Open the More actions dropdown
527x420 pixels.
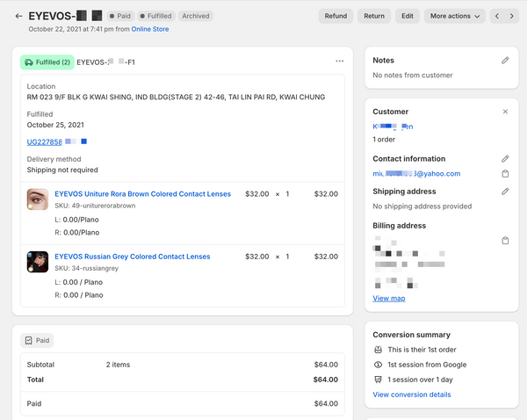pos(454,16)
